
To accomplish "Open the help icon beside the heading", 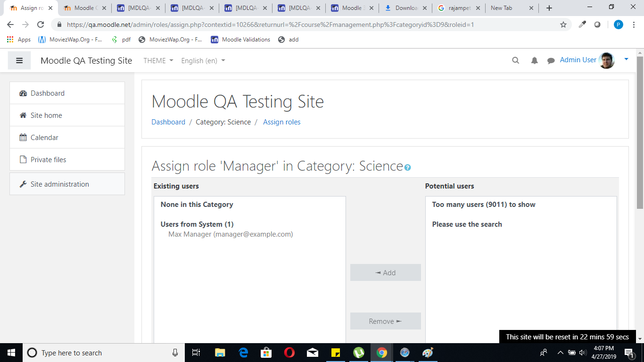I will tap(407, 167).
